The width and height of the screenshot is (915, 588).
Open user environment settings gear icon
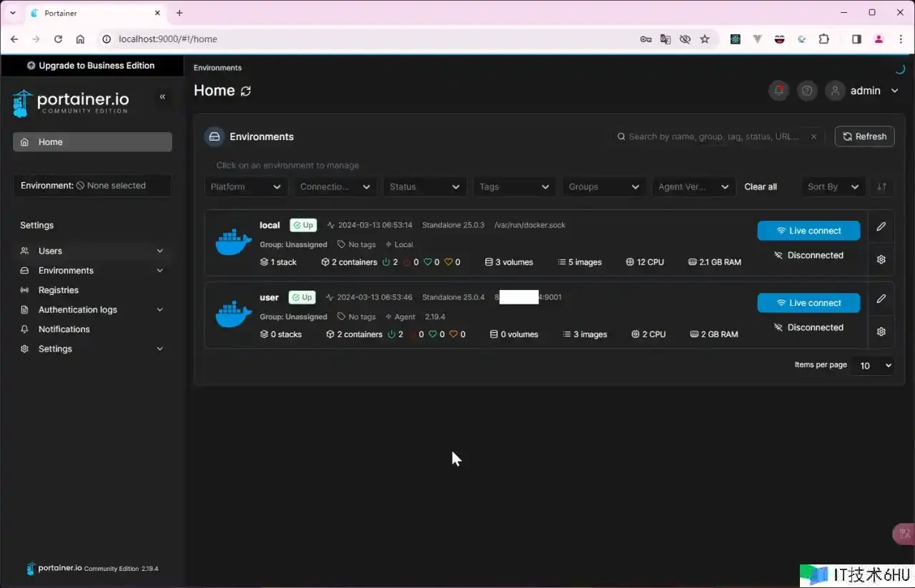tap(881, 332)
